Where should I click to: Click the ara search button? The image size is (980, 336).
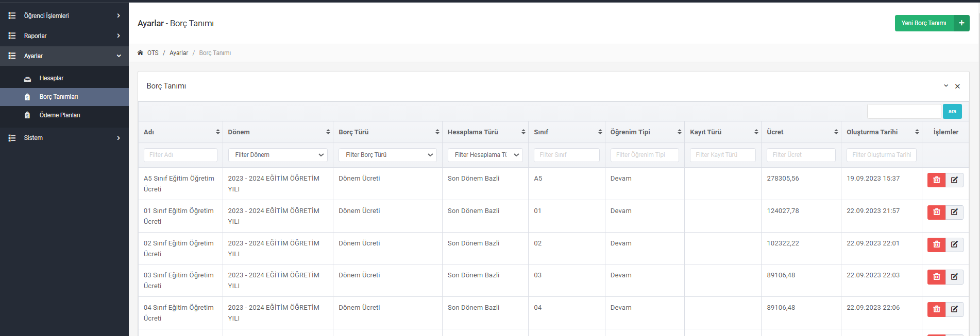952,112
